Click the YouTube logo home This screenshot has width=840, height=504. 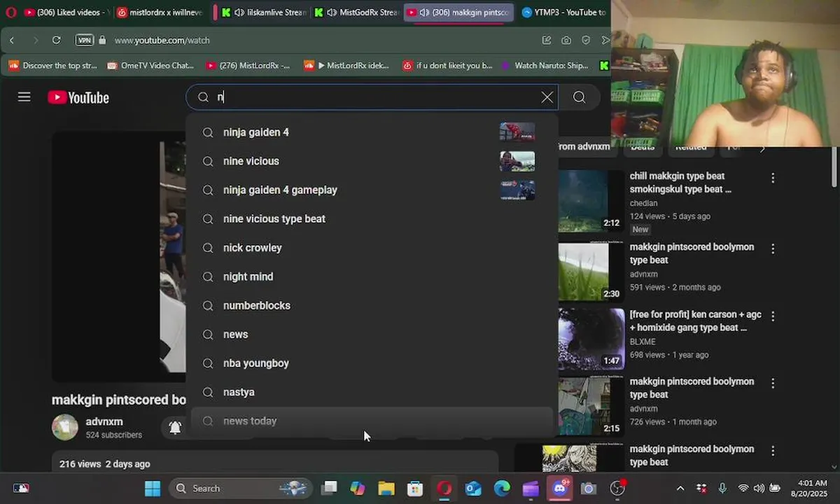point(78,98)
